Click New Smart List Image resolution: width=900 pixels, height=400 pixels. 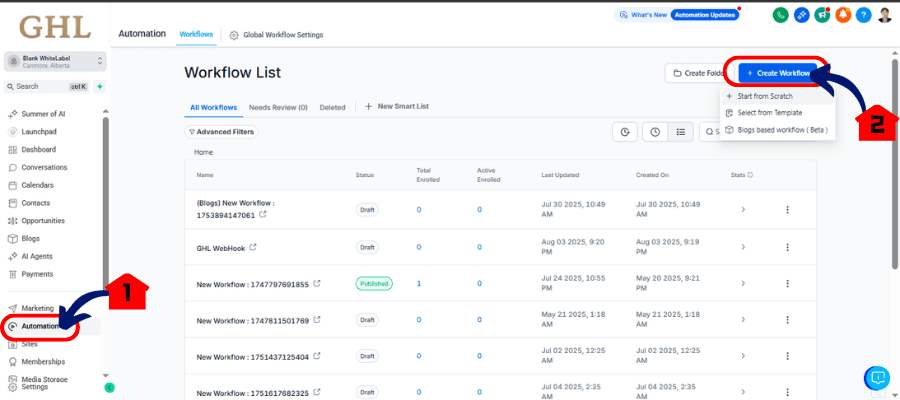click(397, 107)
